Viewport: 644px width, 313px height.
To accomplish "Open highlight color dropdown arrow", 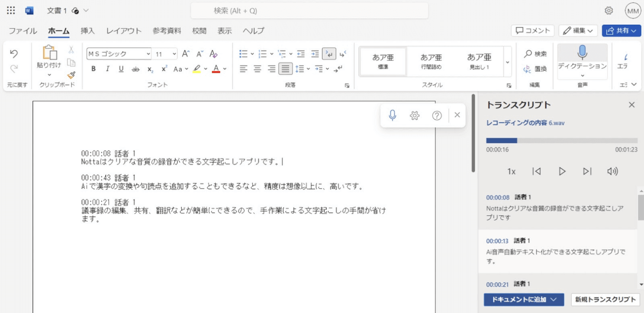I will (x=206, y=69).
